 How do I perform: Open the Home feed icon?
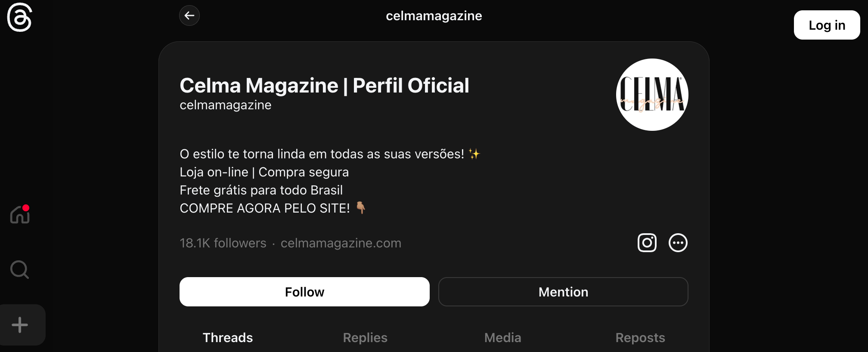tap(20, 214)
